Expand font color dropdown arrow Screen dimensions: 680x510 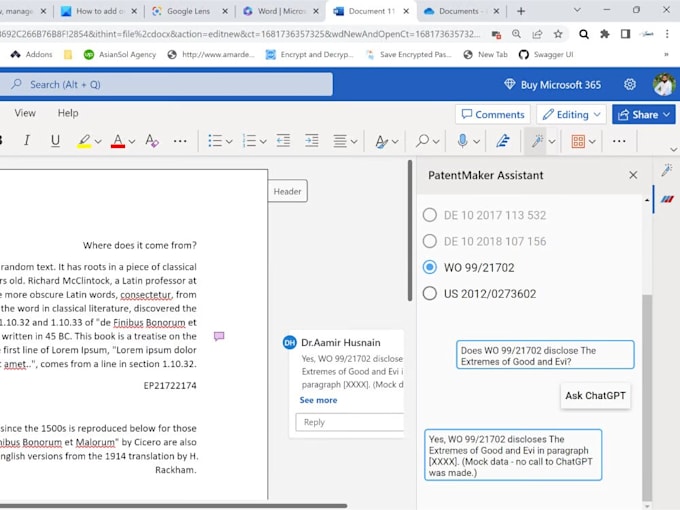pyautogui.click(x=132, y=141)
